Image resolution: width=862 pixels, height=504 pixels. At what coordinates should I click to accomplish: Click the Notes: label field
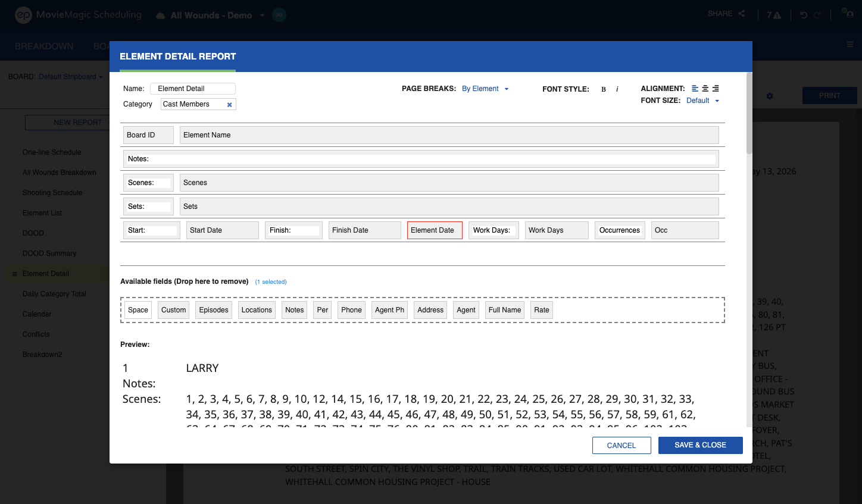421,159
